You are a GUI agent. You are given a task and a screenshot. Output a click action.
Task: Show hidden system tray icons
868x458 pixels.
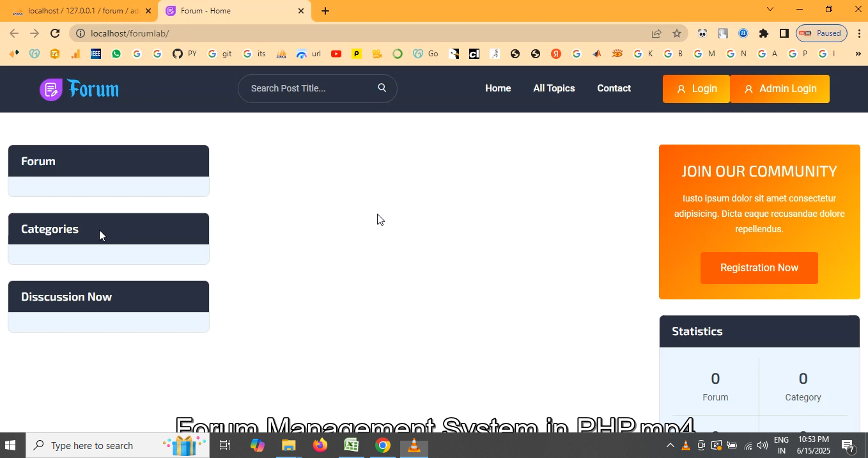670,446
